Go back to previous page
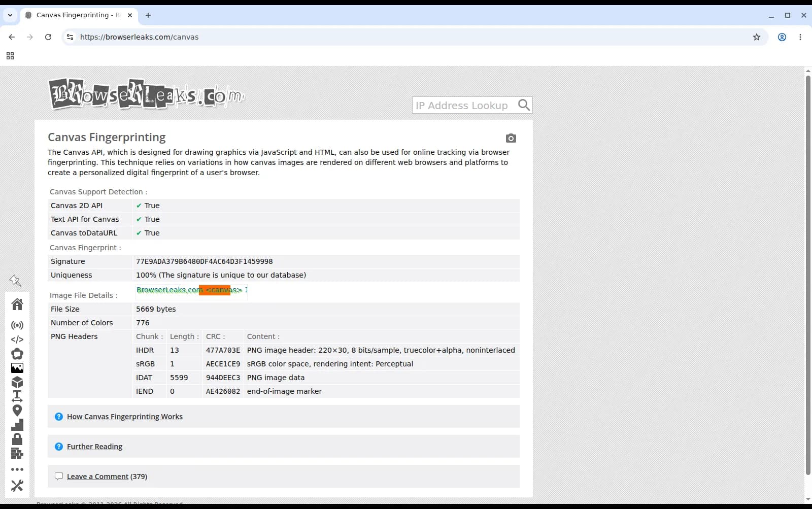 tap(12, 37)
